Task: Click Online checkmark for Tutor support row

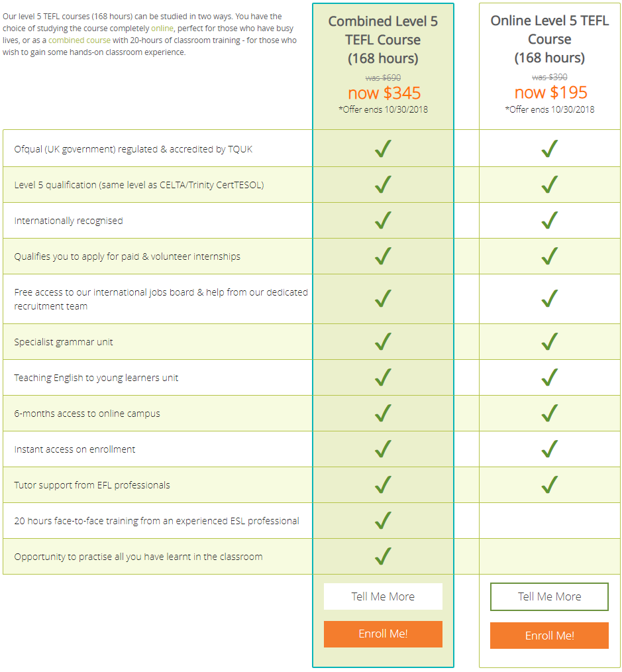Action: 550,484
